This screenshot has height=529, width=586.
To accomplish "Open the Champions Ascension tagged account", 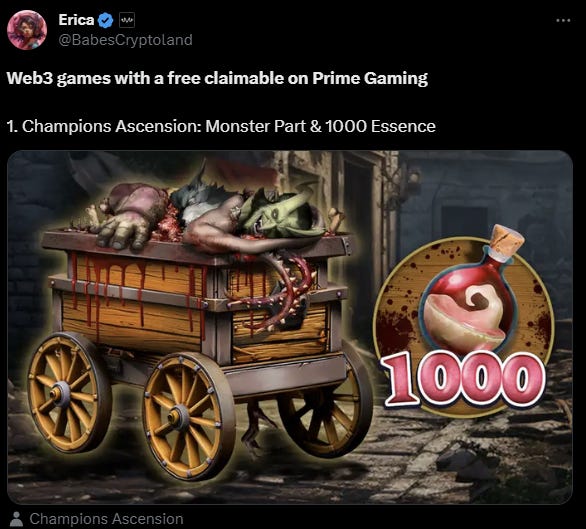I will pyautogui.click(x=107, y=519).
